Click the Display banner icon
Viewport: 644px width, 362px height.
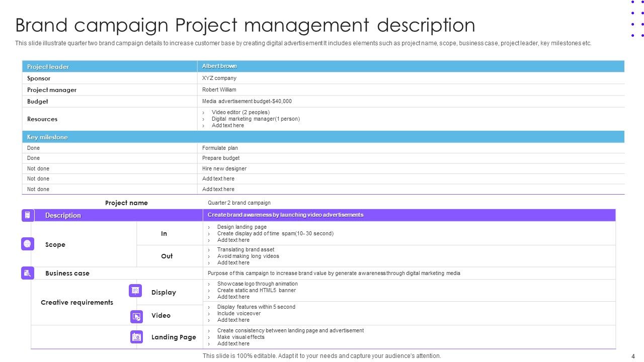coord(136,290)
